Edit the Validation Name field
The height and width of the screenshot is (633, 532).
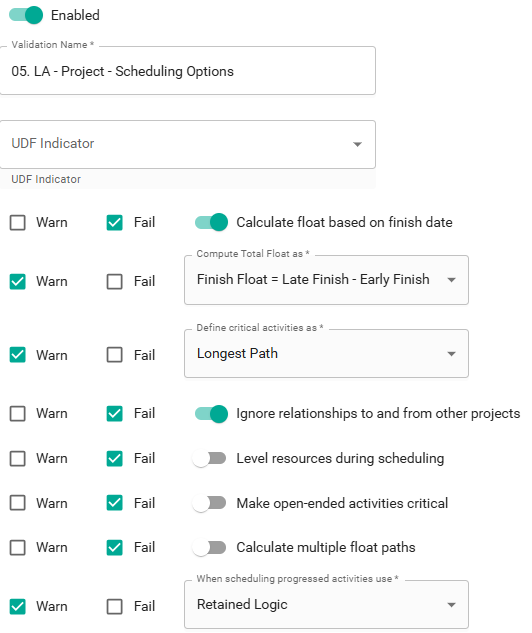(x=188, y=71)
